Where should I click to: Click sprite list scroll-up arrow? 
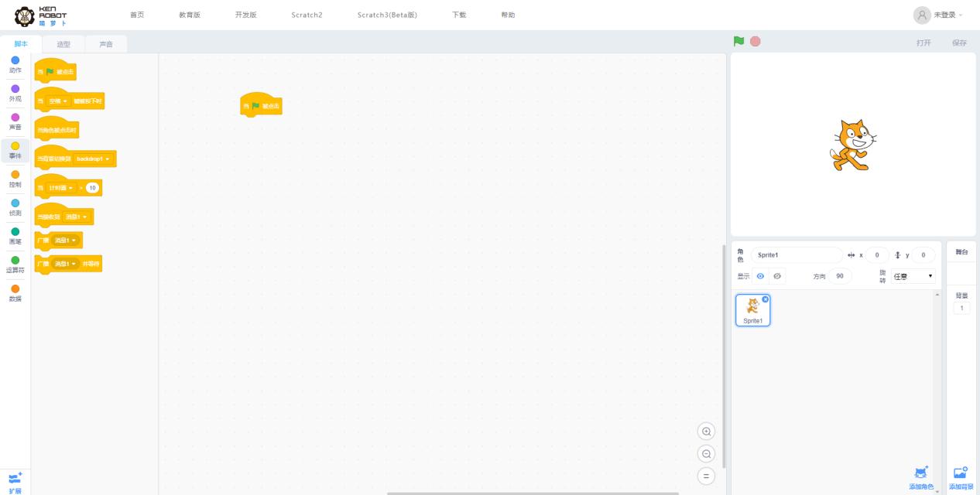click(x=938, y=295)
